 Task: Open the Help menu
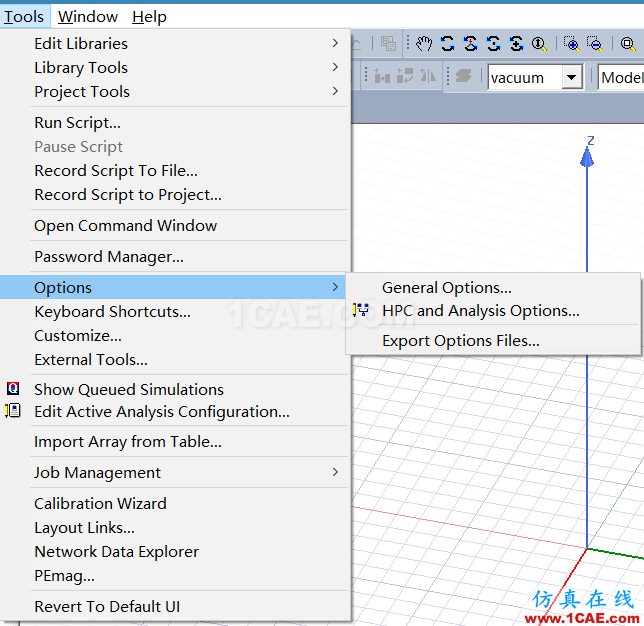[149, 17]
